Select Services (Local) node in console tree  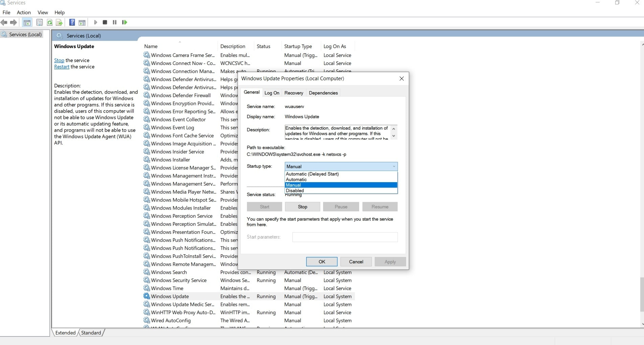pos(22,35)
